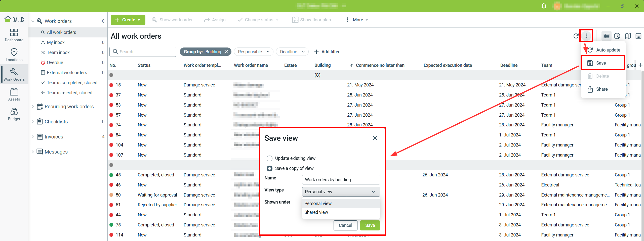
Task: Click the view Name input field
Action: tap(341, 180)
